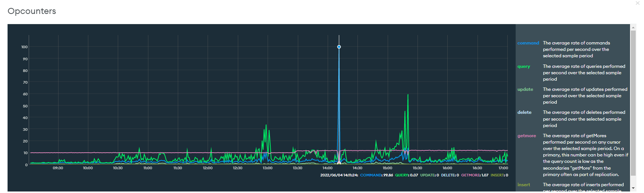Hide the update series via legend
This screenshot has height=193, width=644.
(525, 89)
